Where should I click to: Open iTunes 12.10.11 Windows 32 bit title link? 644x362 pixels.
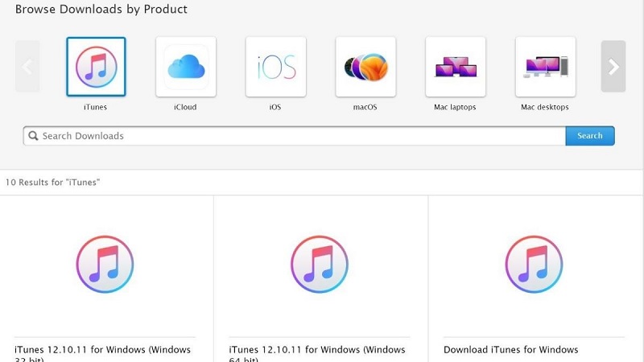[x=103, y=350]
